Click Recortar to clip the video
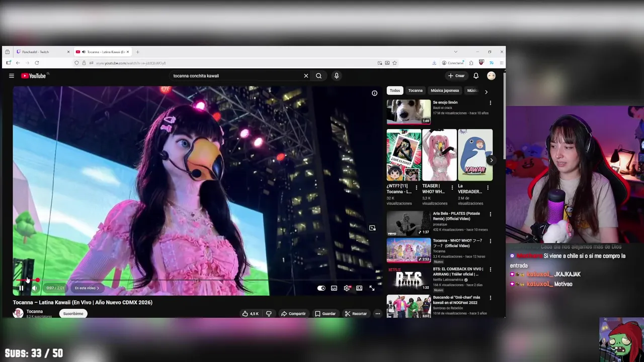 [356, 314]
